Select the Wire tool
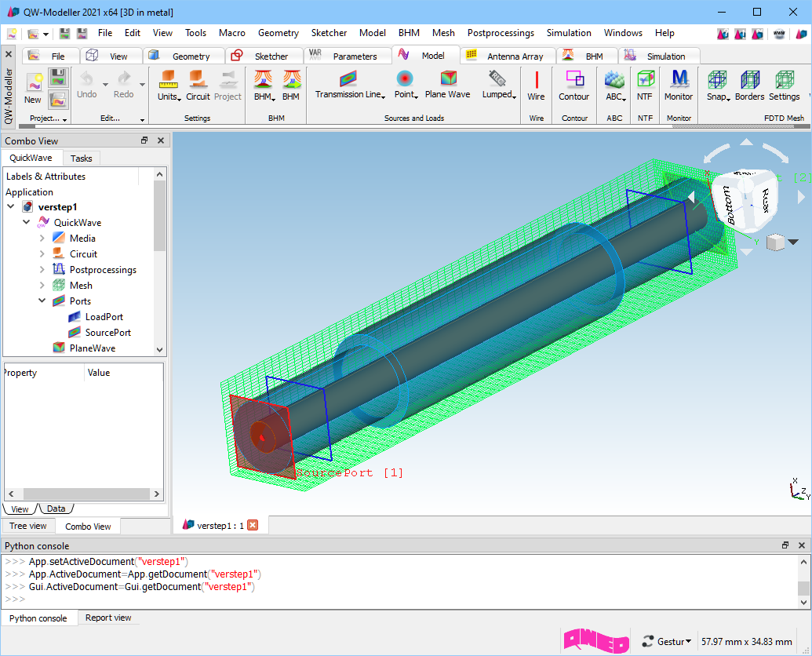Image resolution: width=812 pixels, height=656 pixels. pyautogui.click(x=536, y=86)
